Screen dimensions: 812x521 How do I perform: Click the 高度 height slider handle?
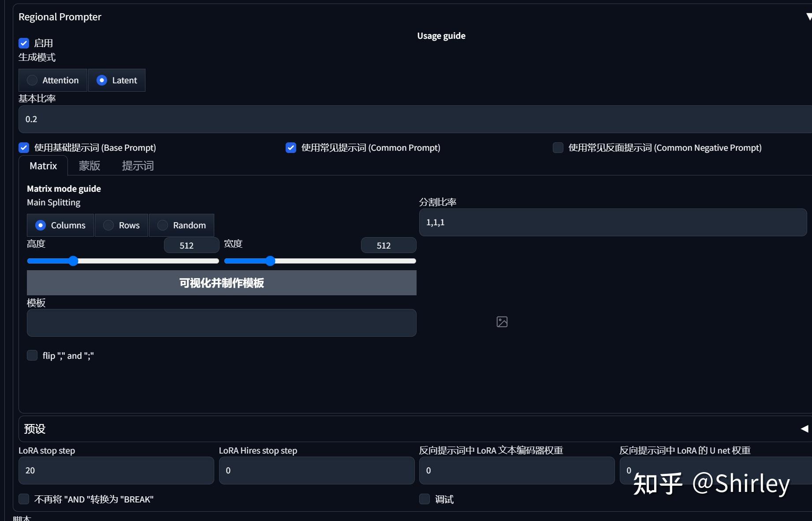pos(73,261)
